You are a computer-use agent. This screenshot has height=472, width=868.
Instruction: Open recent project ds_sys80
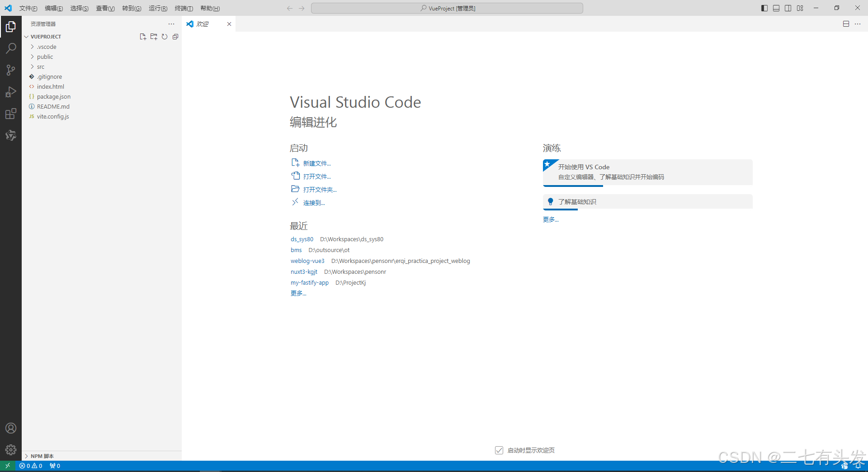302,239
